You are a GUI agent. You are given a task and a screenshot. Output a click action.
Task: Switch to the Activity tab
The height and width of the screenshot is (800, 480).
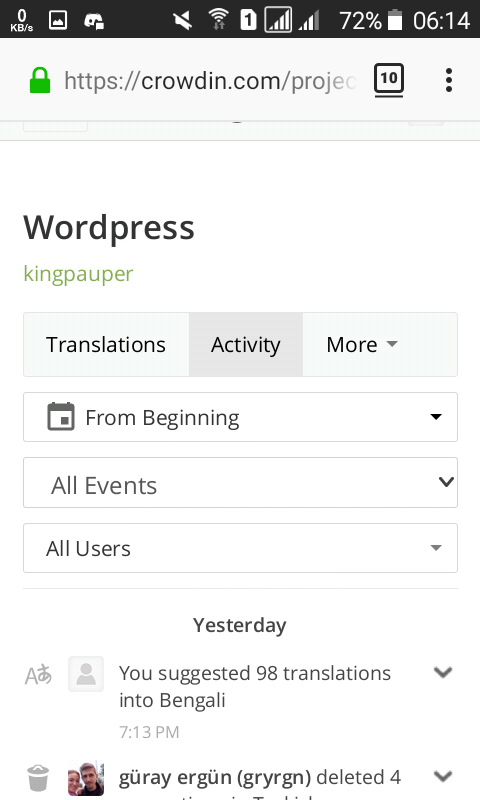246,344
